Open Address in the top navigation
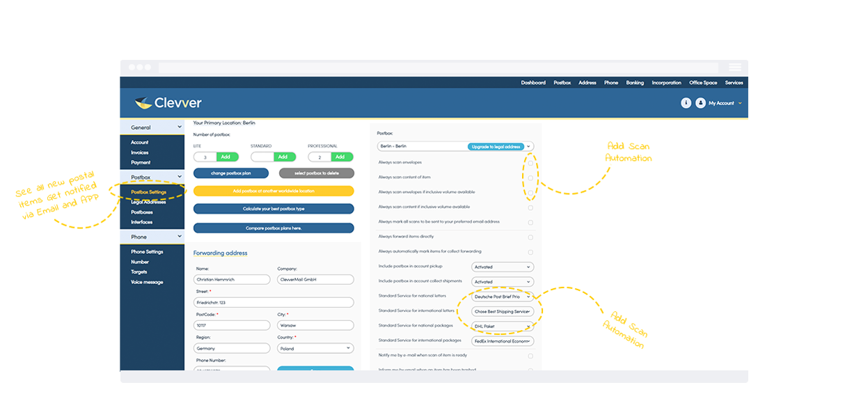 tap(587, 83)
